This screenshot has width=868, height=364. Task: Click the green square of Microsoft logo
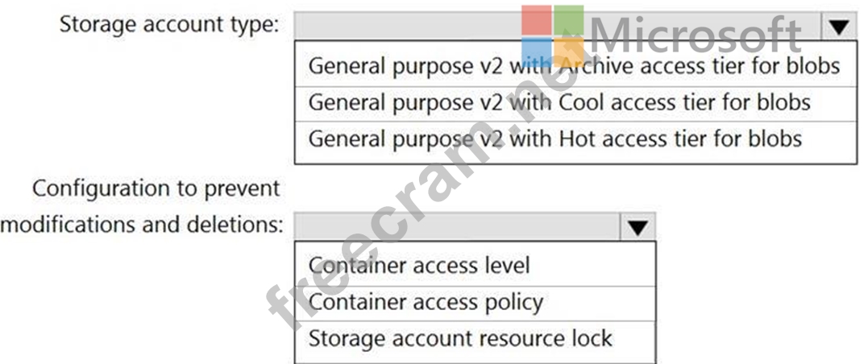[x=568, y=20]
